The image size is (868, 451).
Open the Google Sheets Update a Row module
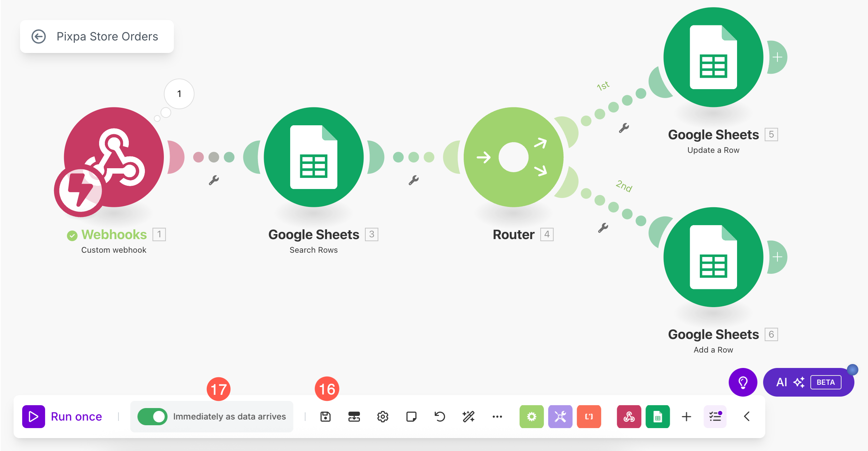pyautogui.click(x=713, y=57)
